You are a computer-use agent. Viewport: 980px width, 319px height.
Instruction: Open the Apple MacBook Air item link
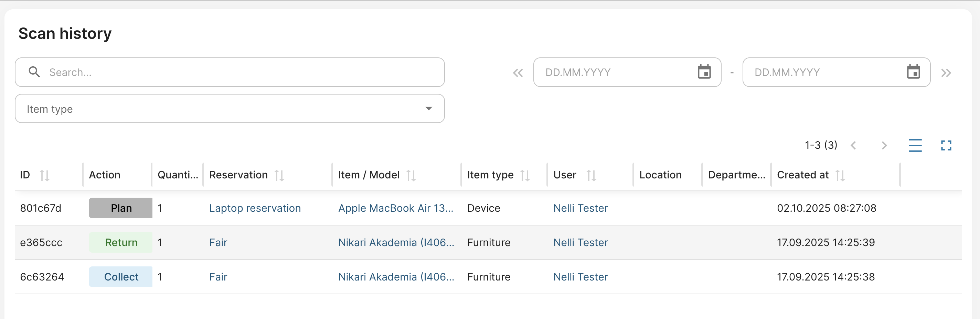click(396, 208)
